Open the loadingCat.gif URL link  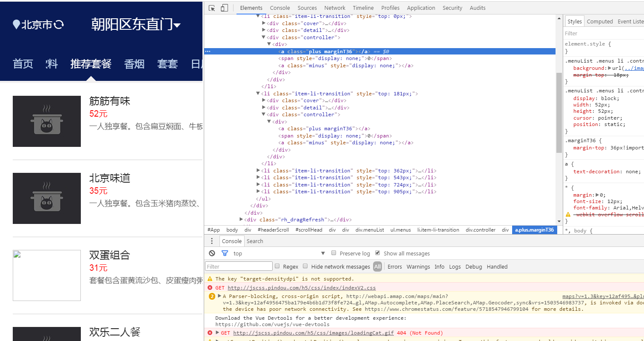coord(313,333)
